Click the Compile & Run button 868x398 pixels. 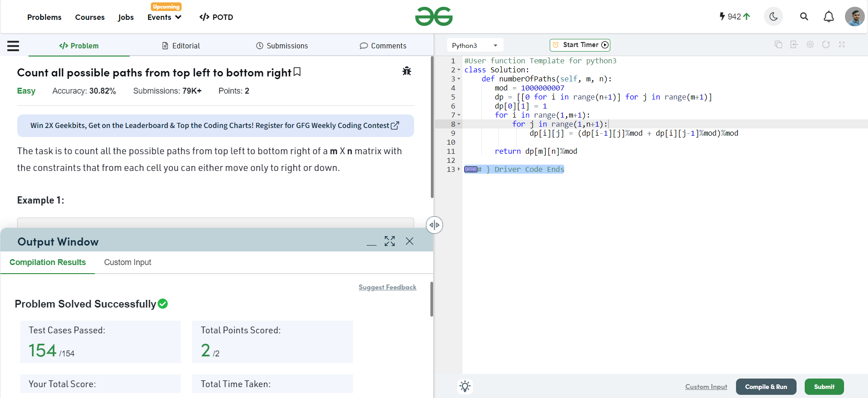click(766, 387)
